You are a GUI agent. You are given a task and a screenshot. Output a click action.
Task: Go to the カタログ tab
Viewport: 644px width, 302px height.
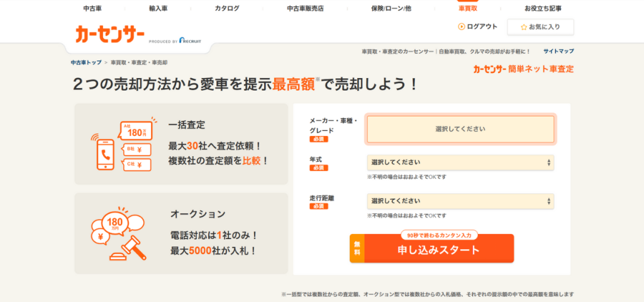(x=226, y=8)
